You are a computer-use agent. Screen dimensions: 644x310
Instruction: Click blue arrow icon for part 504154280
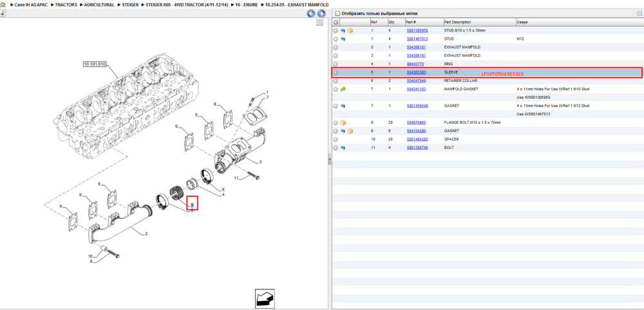tap(343, 131)
